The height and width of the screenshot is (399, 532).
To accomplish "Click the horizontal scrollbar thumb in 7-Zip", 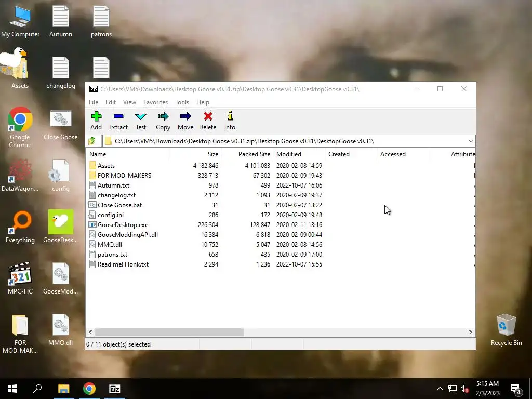I will (169, 332).
